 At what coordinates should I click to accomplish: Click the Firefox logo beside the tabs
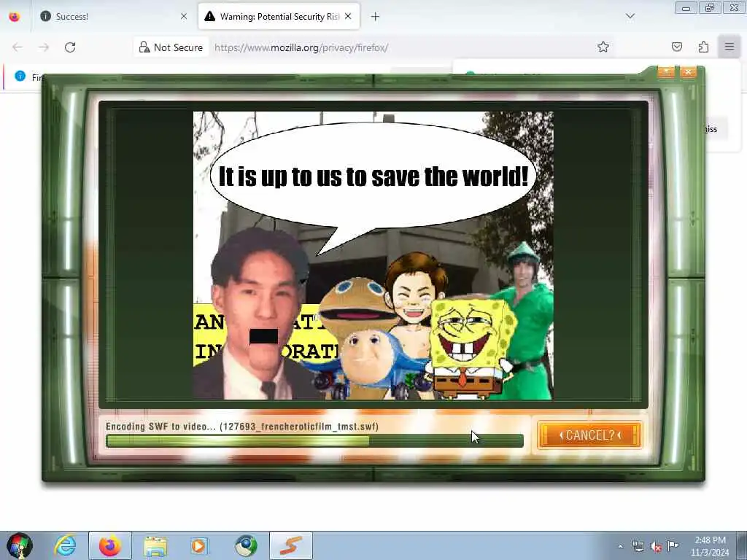point(15,17)
